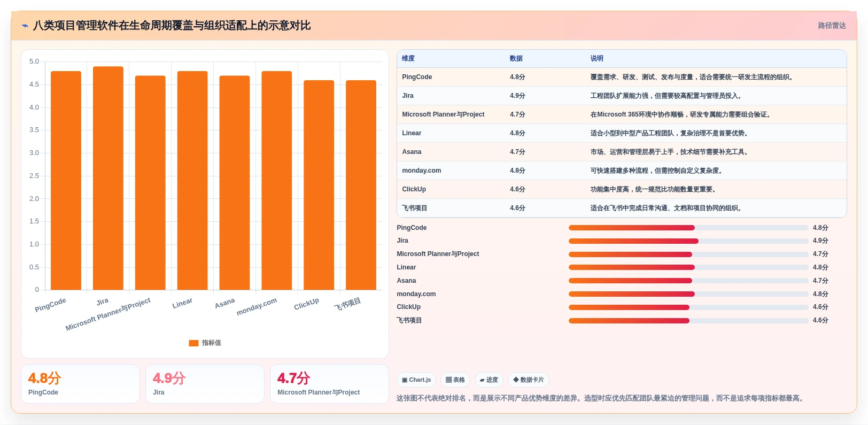868x425 pixels.
Task: Click the 数据 column header
Action: [516, 58]
